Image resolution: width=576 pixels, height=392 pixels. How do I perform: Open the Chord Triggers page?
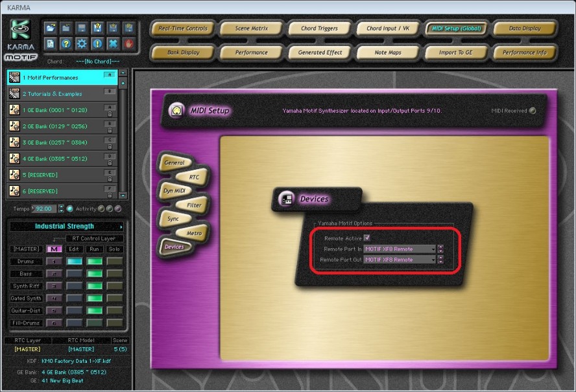[319, 29]
